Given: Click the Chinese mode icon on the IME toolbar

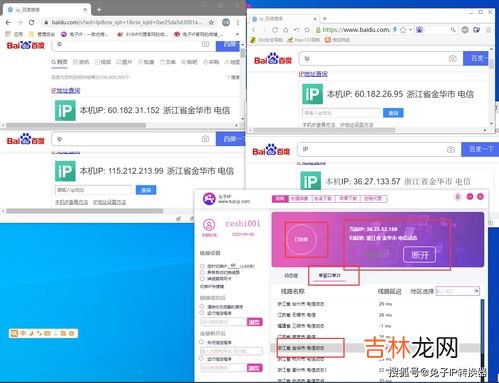Looking at the screenshot, I should [23, 333].
